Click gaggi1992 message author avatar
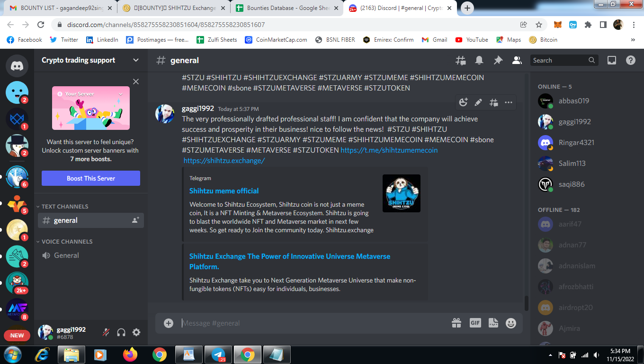 coord(165,114)
